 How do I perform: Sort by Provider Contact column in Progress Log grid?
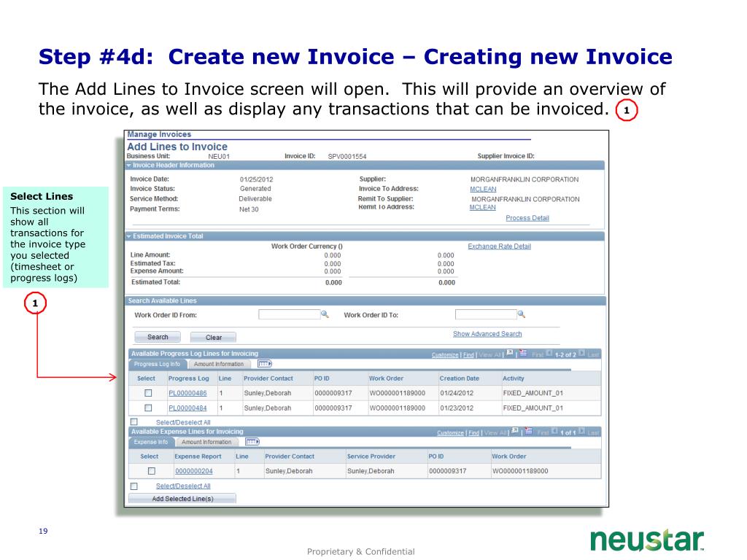point(268,378)
